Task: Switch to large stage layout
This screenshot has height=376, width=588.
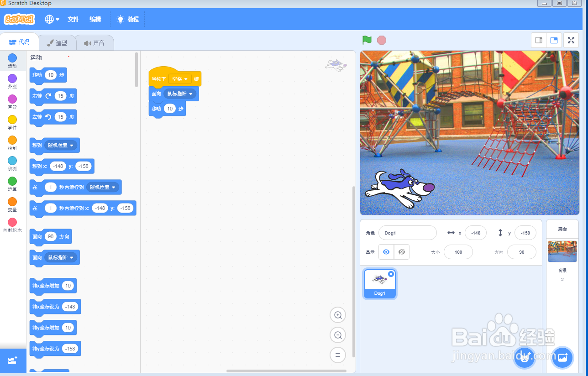Action: [x=554, y=40]
